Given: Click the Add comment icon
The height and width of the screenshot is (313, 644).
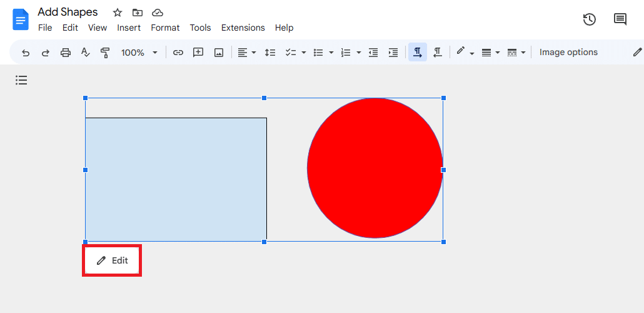Looking at the screenshot, I should click(198, 53).
